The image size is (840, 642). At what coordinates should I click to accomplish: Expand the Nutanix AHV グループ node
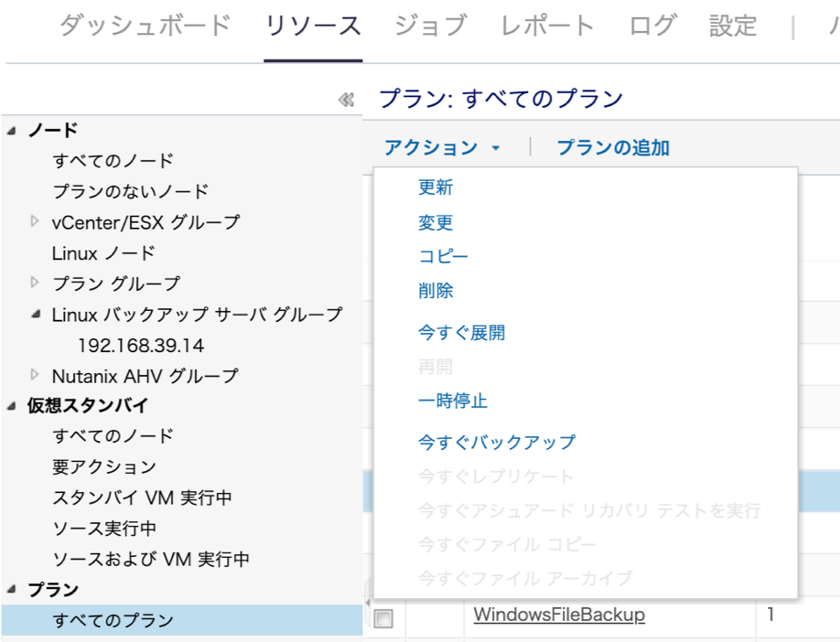pyautogui.click(x=35, y=374)
